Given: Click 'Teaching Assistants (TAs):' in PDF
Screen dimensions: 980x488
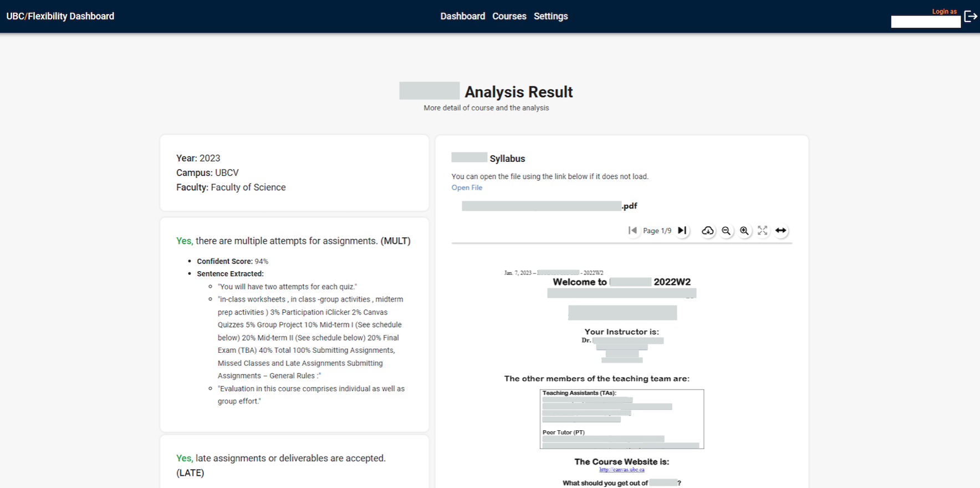Looking at the screenshot, I should tap(579, 393).
